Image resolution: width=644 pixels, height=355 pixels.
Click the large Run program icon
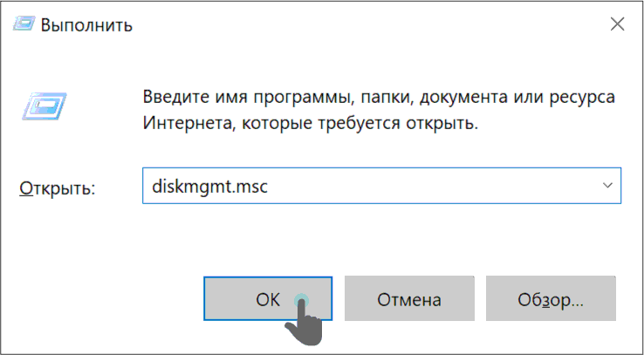click(45, 106)
